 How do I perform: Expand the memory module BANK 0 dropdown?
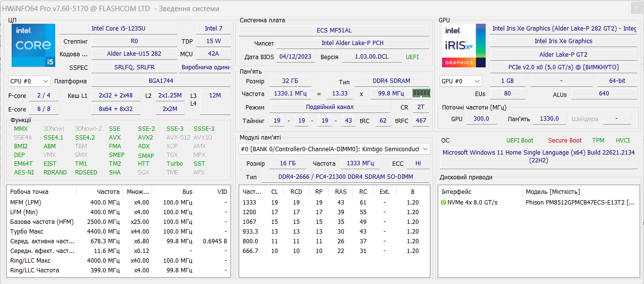(x=425, y=149)
